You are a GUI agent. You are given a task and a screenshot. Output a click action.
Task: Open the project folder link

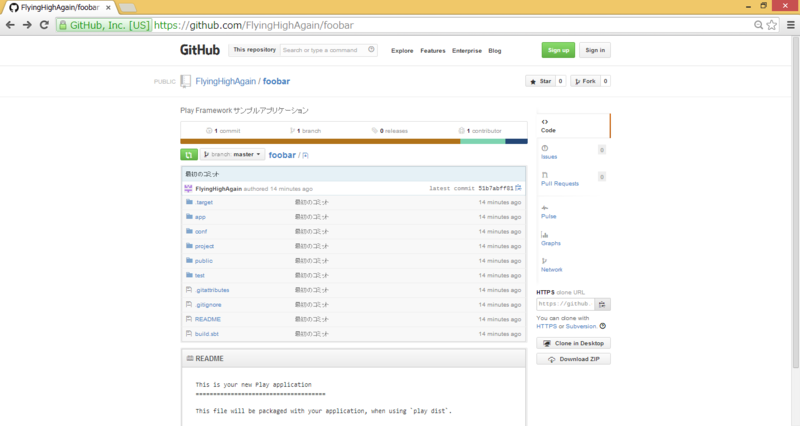tap(204, 246)
